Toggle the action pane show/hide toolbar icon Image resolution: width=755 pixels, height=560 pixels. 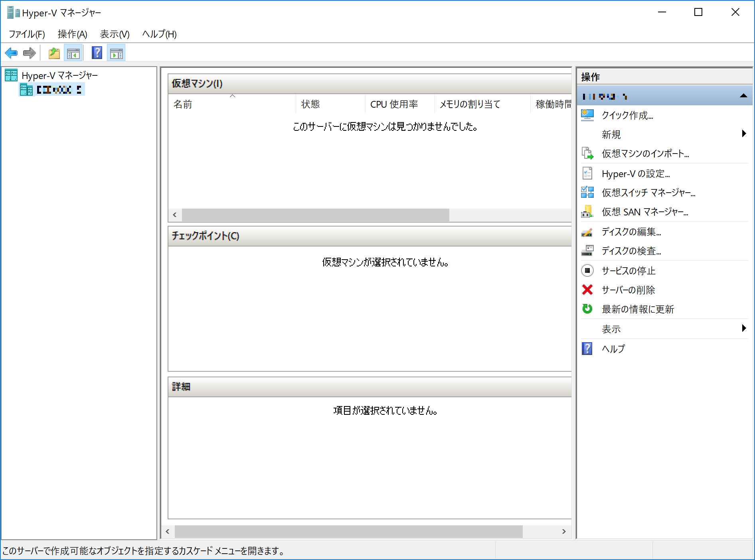click(x=117, y=53)
